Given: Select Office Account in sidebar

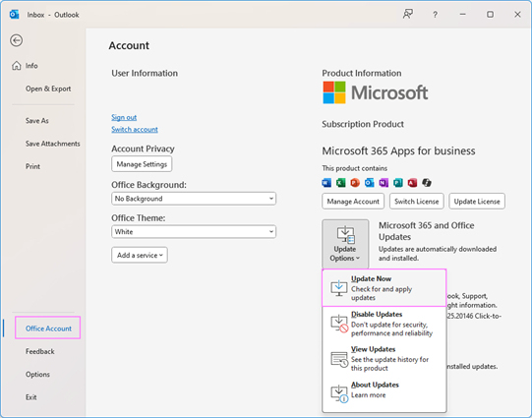Looking at the screenshot, I should point(48,328).
